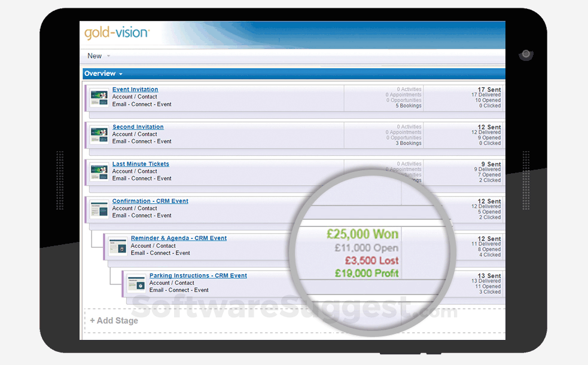View 5 Bookings for Event Invitation
The height and width of the screenshot is (365, 588).
408,106
